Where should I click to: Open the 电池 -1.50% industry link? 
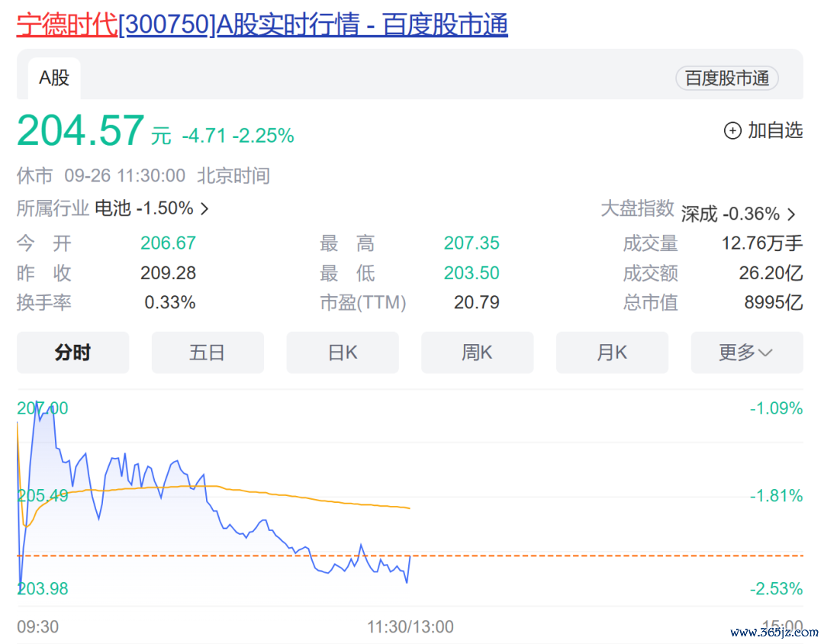144,208
